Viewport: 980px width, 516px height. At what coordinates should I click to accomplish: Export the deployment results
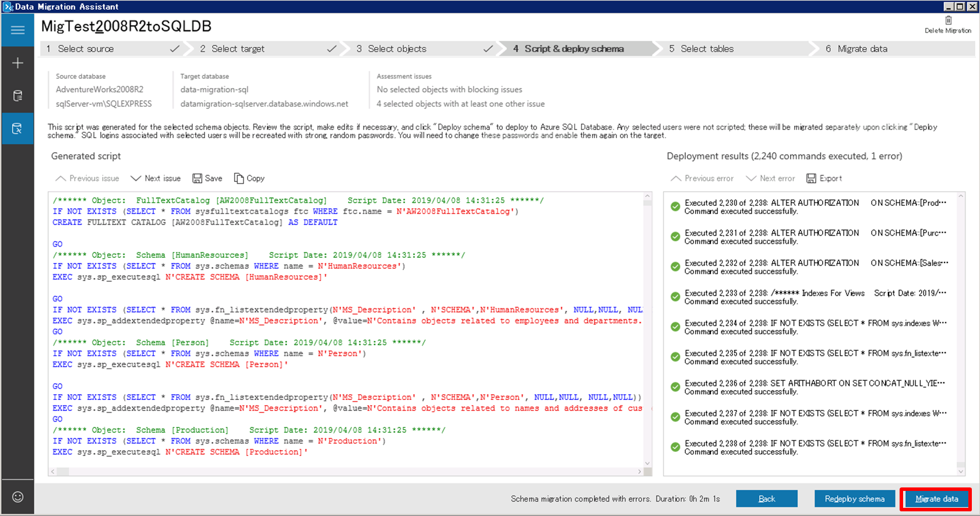824,178
